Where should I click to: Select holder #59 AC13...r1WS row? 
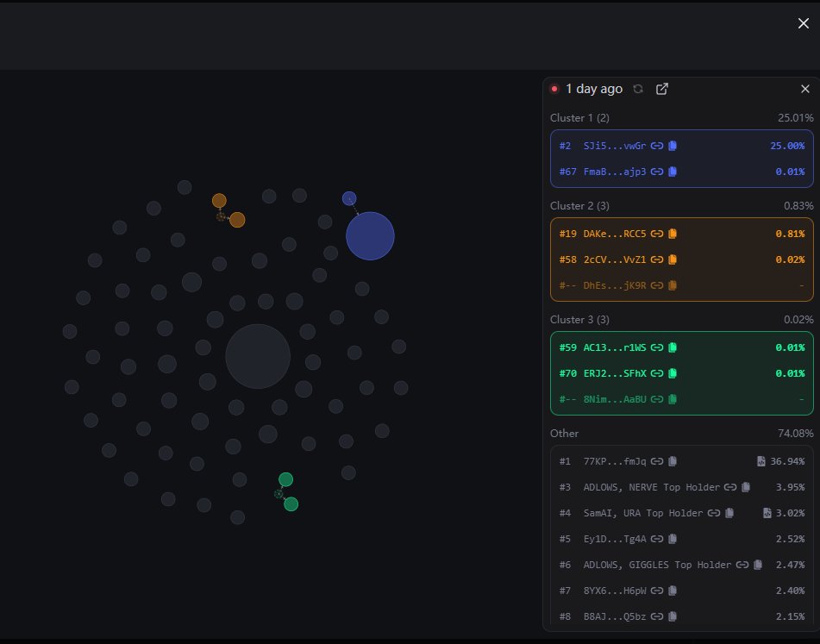pyautogui.click(x=682, y=347)
